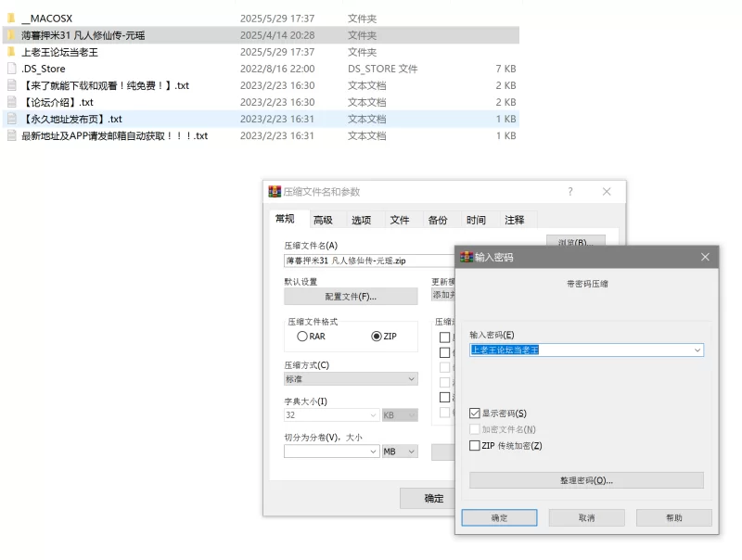Screen dimensions: 742x560
Task: Click the 【永久地址发布页】.txt file icon
Action: coord(11,119)
